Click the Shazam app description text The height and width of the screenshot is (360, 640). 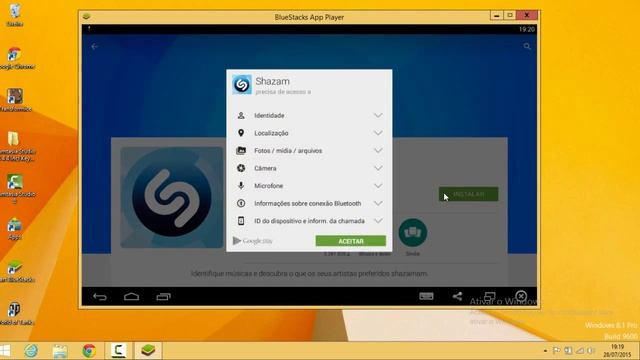tap(309, 273)
